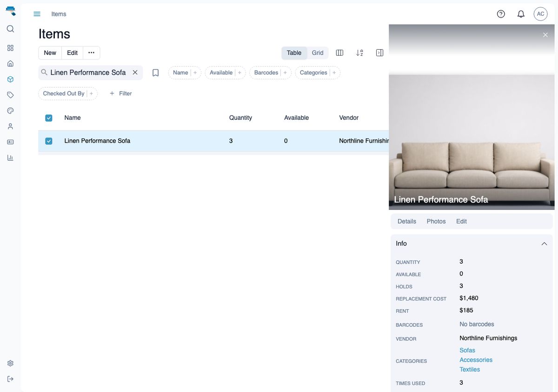Click the $185 rent value
The width and height of the screenshot is (558, 392).
(466, 310)
